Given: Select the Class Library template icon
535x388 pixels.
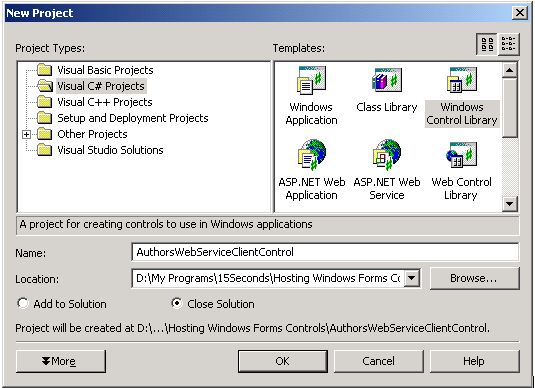Looking at the screenshot, I should pos(387,80).
